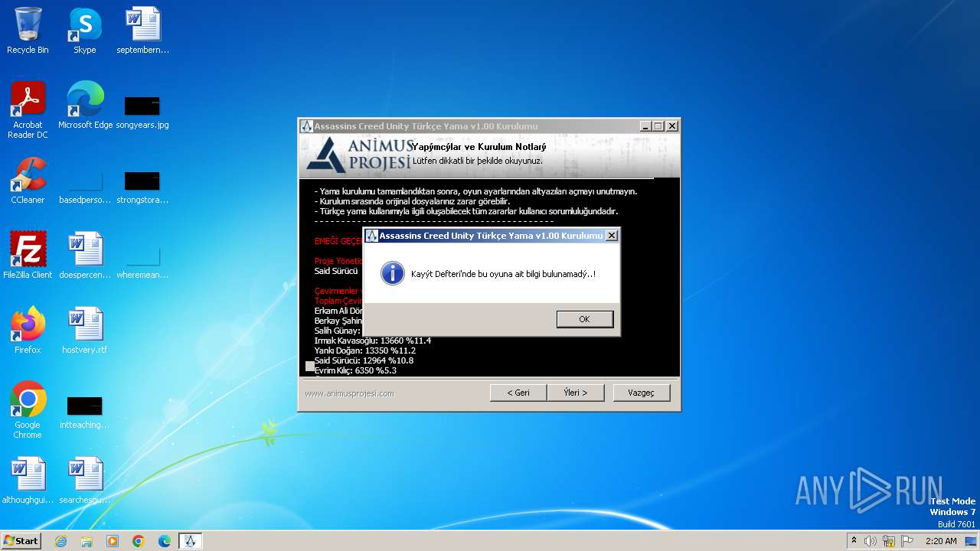Click the taskbar clock showing 2:20 AM
This screenshot has height=551, width=980.
[941, 541]
